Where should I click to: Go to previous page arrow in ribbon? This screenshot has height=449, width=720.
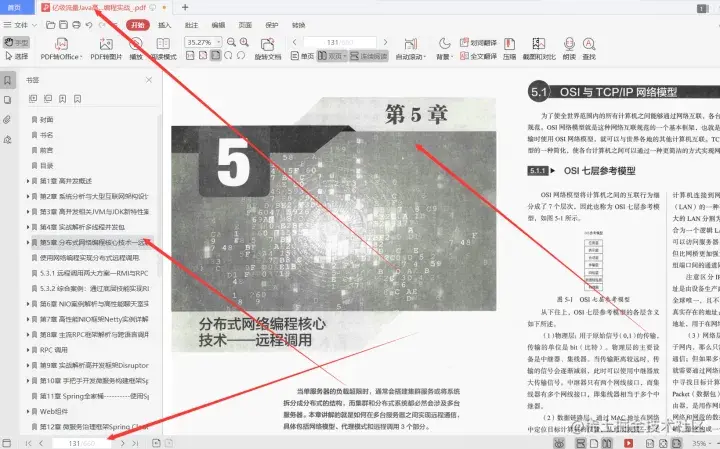pyautogui.click(x=294, y=42)
